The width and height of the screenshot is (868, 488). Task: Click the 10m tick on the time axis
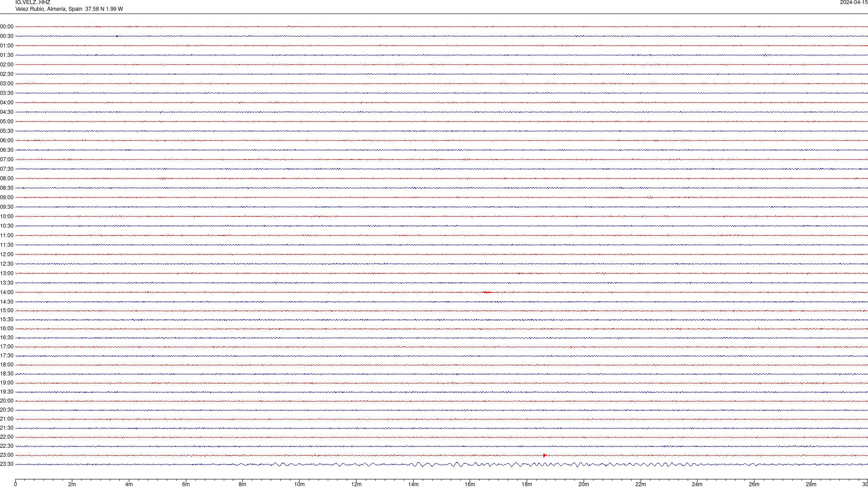tap(299, 484)
